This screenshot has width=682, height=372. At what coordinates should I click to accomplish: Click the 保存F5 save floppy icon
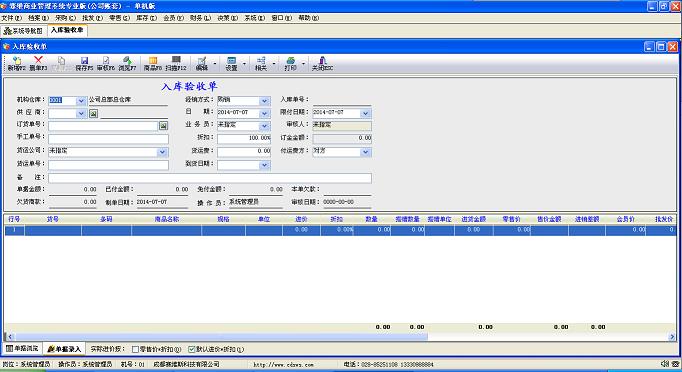84,60
